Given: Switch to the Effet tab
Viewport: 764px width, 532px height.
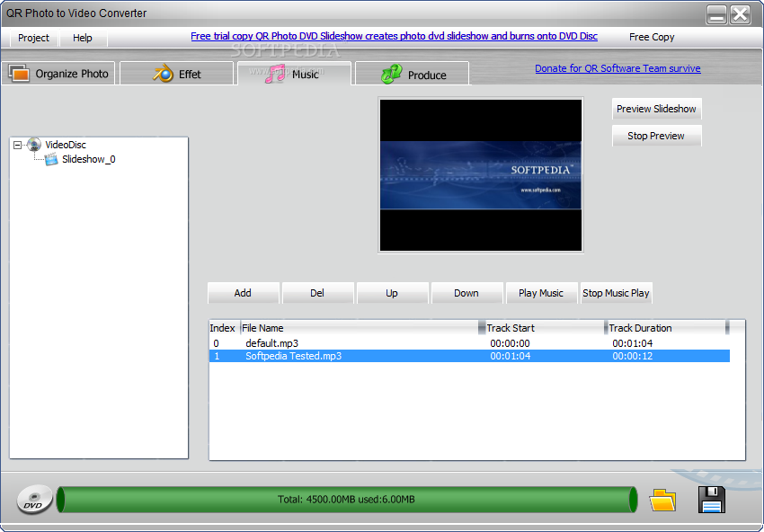Looking at the screenshot, I should (x=177, y=74).
